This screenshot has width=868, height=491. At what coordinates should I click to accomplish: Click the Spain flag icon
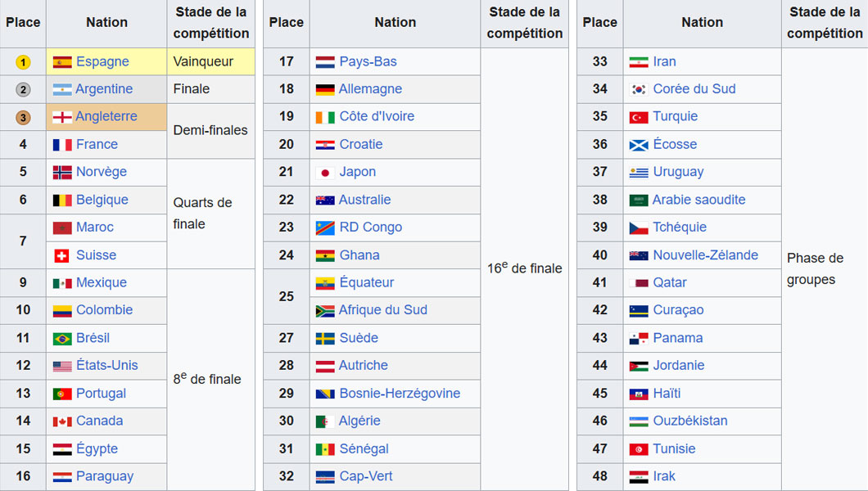tap(62, 62)
